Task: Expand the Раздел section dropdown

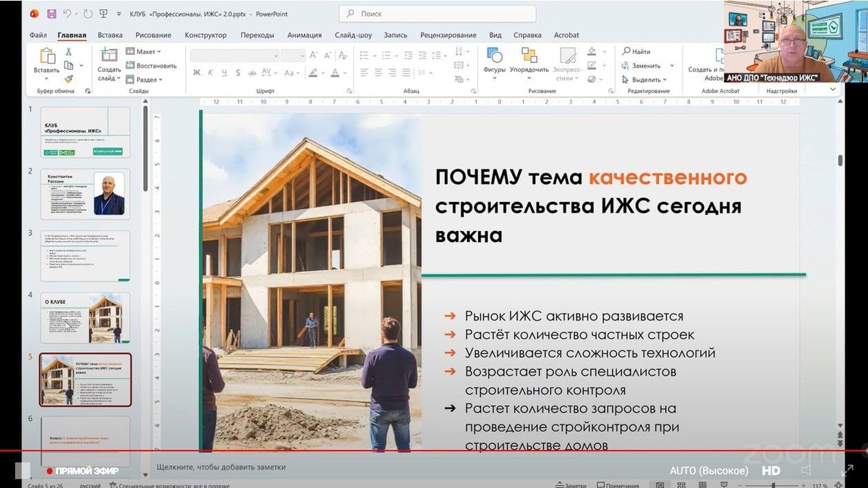Action: coord(145,80)
